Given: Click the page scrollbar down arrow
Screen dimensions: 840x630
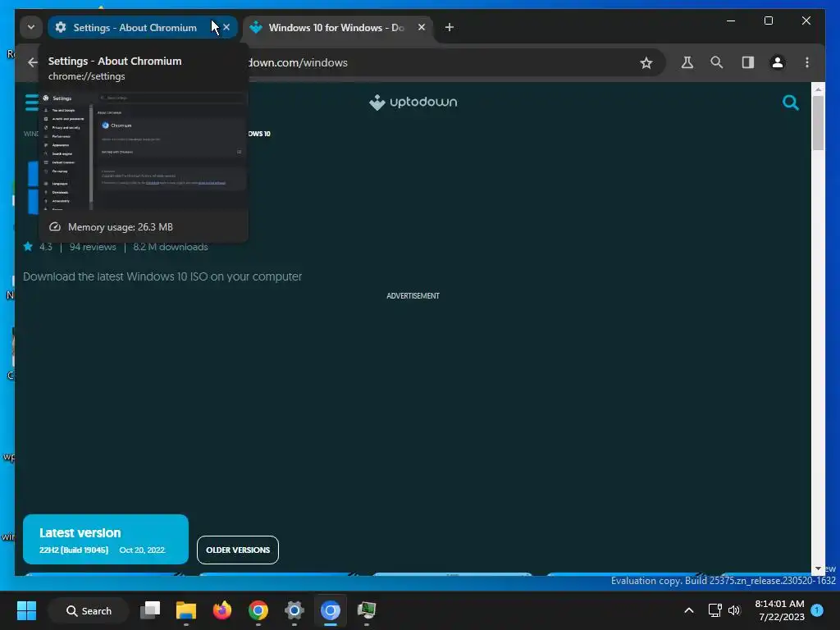Looking at the screenshot, I should pos(818,568).
